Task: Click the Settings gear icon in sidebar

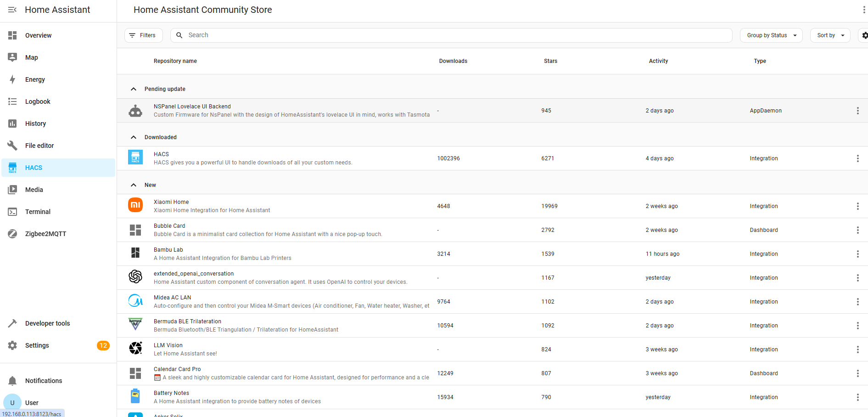Action: pyautogui.click(x=12, y=345)
